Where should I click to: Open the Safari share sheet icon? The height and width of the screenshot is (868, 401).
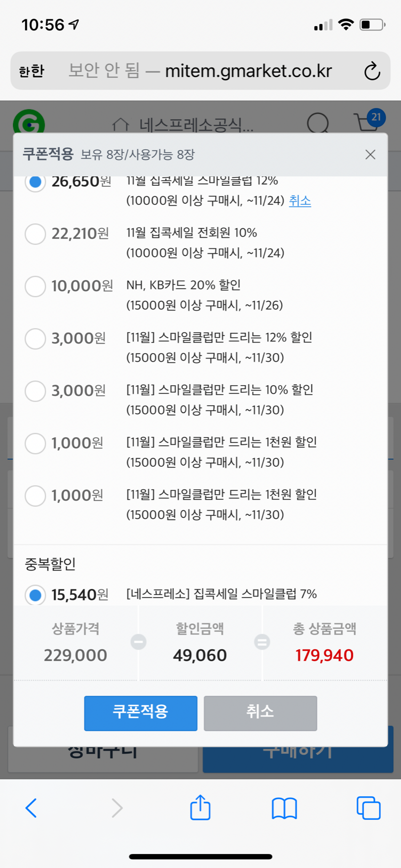coord(200,807)
